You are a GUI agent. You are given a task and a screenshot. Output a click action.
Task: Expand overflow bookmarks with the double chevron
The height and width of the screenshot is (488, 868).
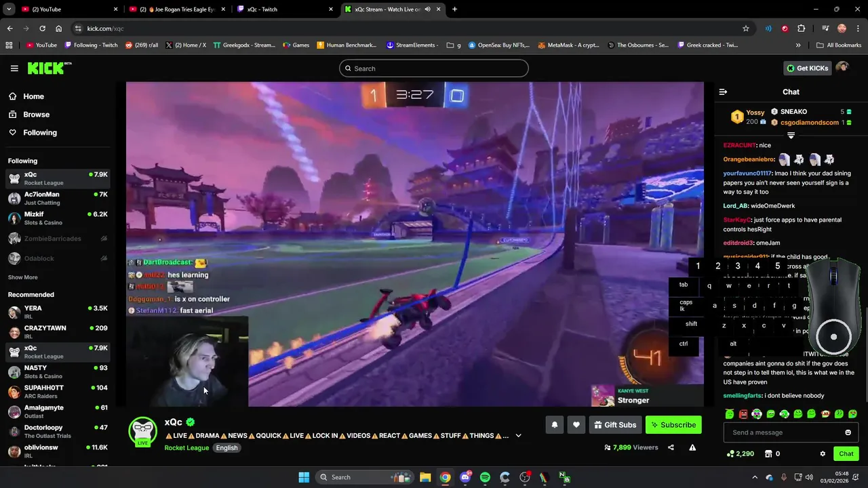pos(798,45)
